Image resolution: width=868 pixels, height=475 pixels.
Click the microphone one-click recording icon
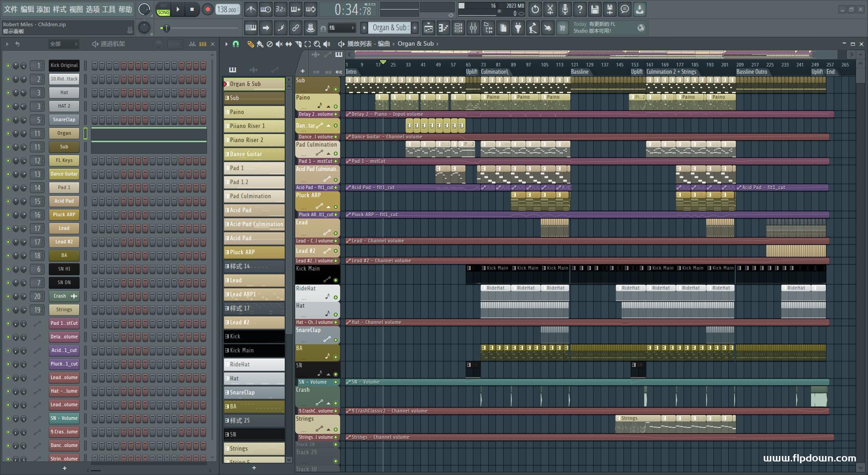[x=565, y=9]
